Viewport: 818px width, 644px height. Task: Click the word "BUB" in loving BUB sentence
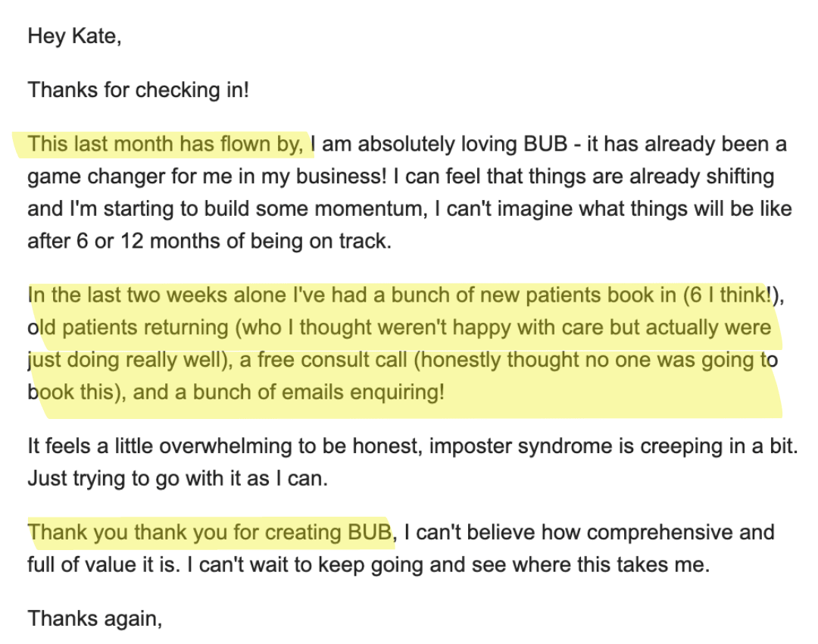tap(545, 144)
